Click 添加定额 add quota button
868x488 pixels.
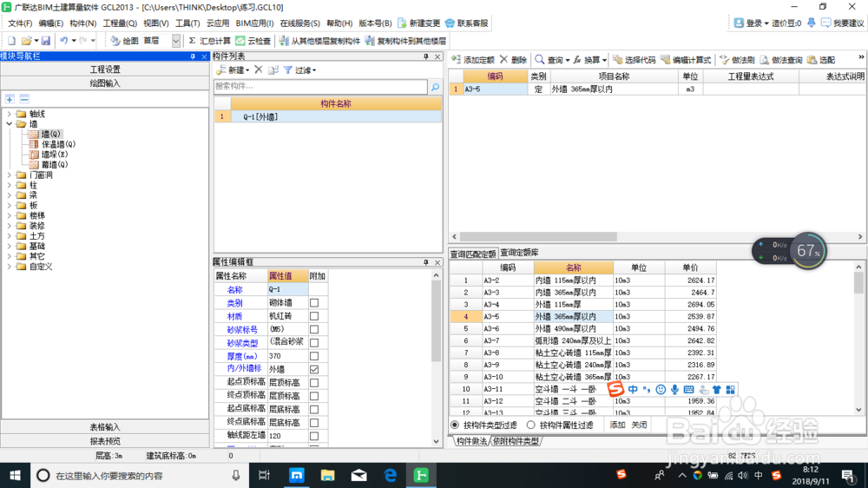coord(473,60)
